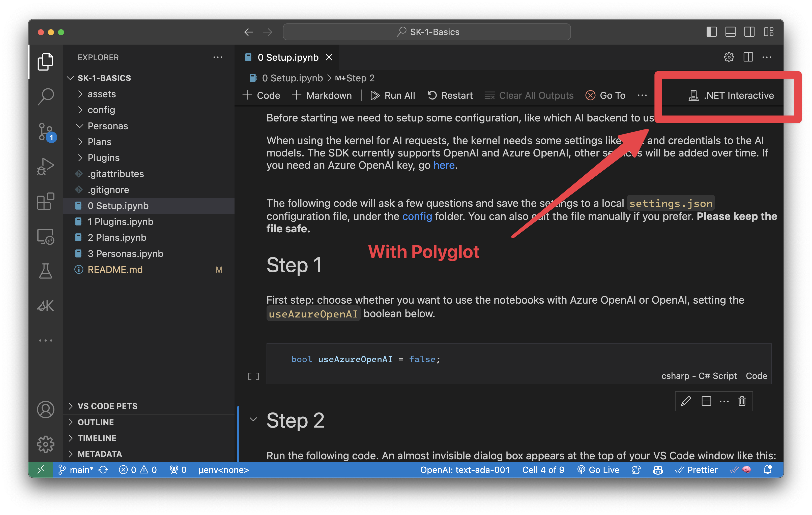812x515 pixels.
Task: Open Manage gear in activity bar
Action: click(x=46, y=444)
